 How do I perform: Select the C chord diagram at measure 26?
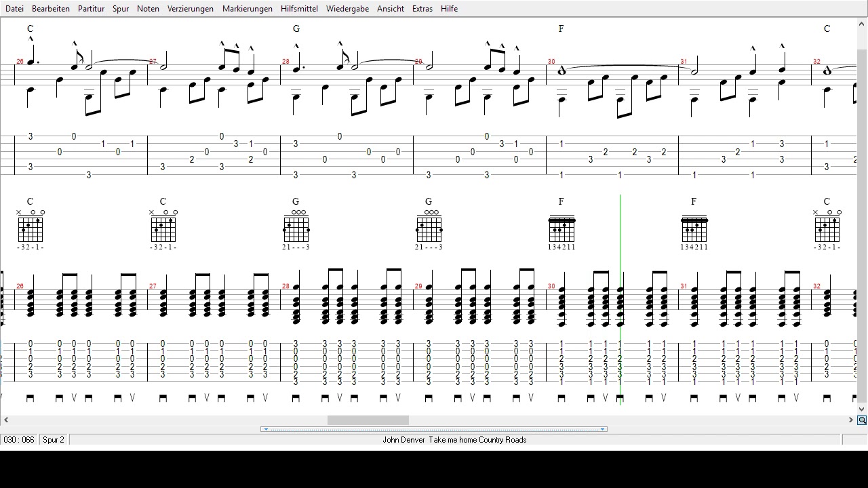tap(31, 226)
